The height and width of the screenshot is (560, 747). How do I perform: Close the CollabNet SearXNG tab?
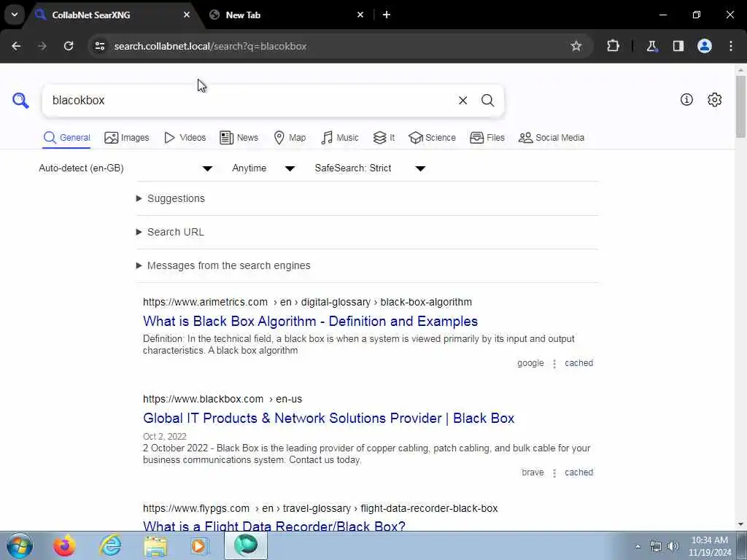pyautogui.click(x=187, y=15)
